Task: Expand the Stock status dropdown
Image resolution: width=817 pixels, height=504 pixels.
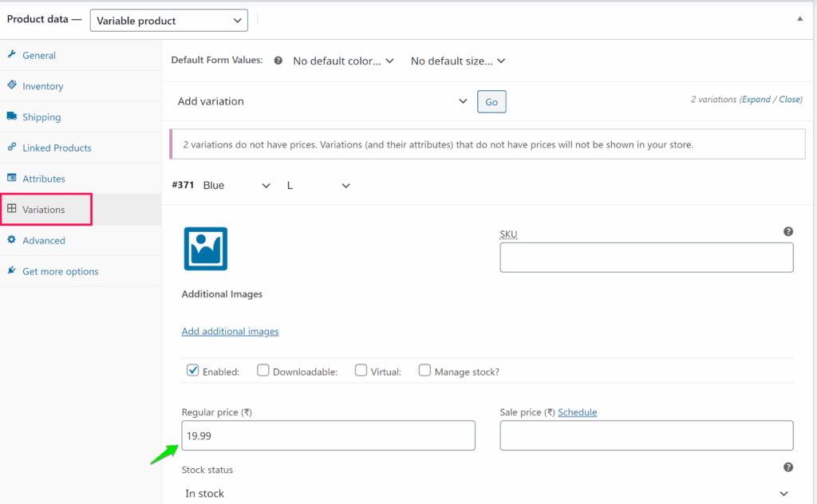Action: (487, 494)
